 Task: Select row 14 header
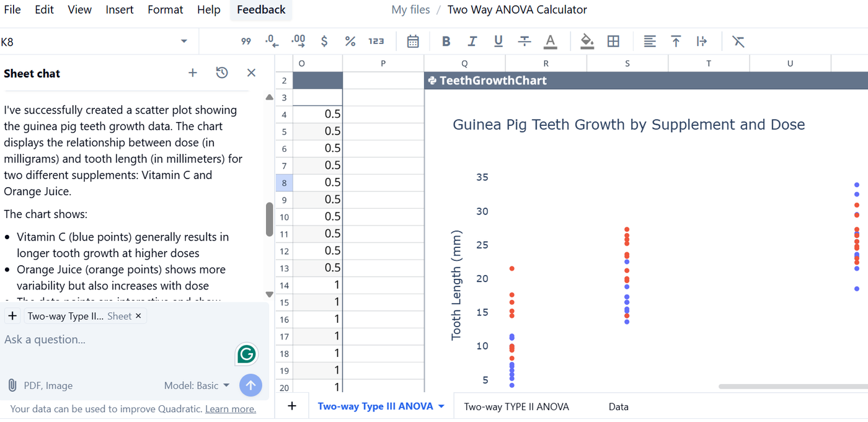click(284, 286)
